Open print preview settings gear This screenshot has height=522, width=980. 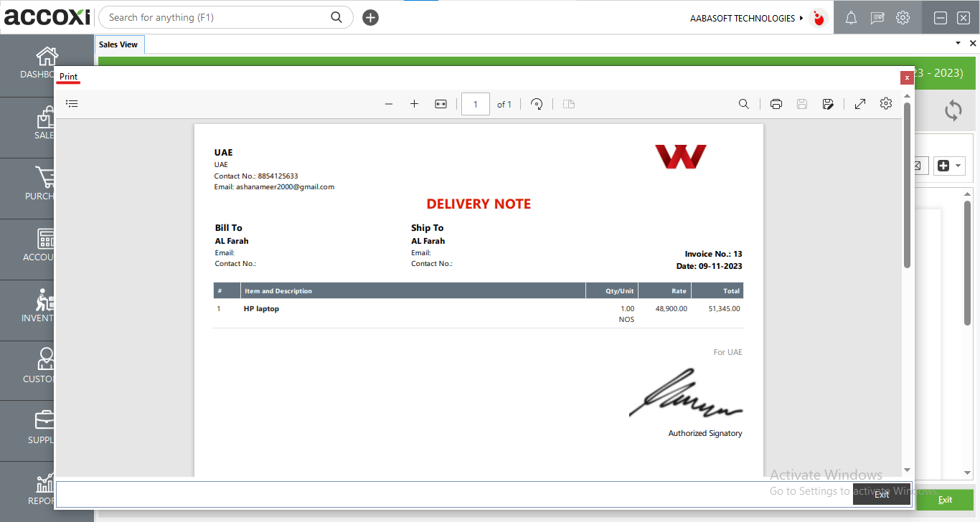885,103
